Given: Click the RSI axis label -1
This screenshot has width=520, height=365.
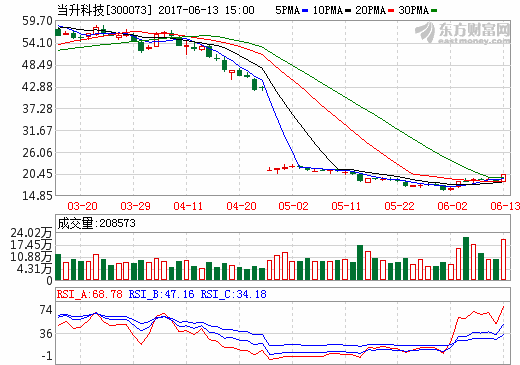Looking at the screenshot, I should (47, 356).
